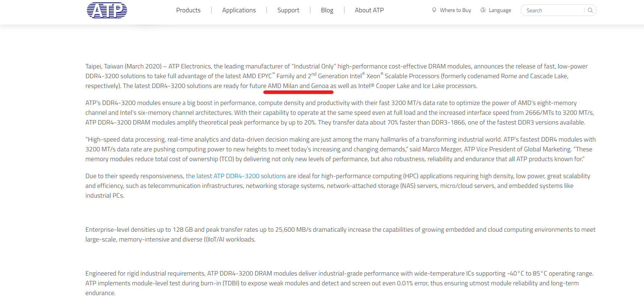The height and width of the screenshot is (298, 644).
Task: Click the quote beginning 'High-speed data processing'
Action: 340,149
